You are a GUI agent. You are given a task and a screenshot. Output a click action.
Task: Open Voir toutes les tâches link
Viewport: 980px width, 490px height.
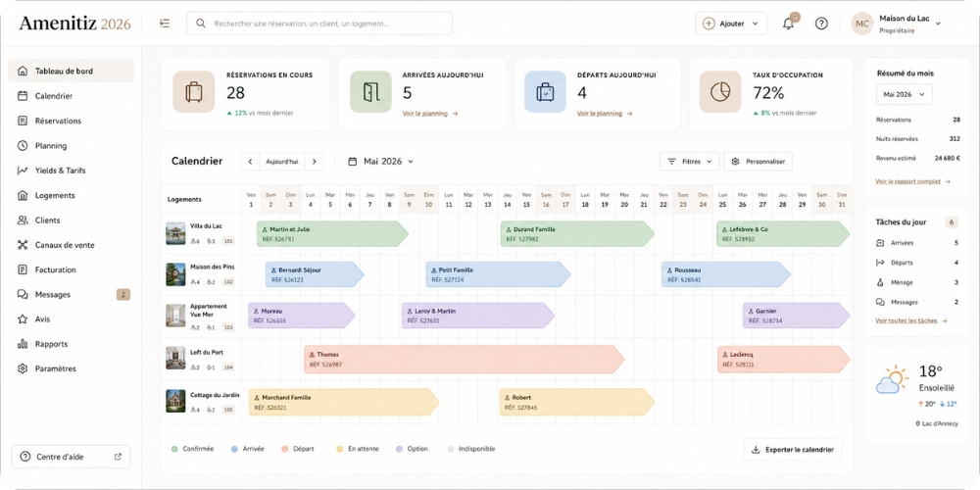coord(911,320)
